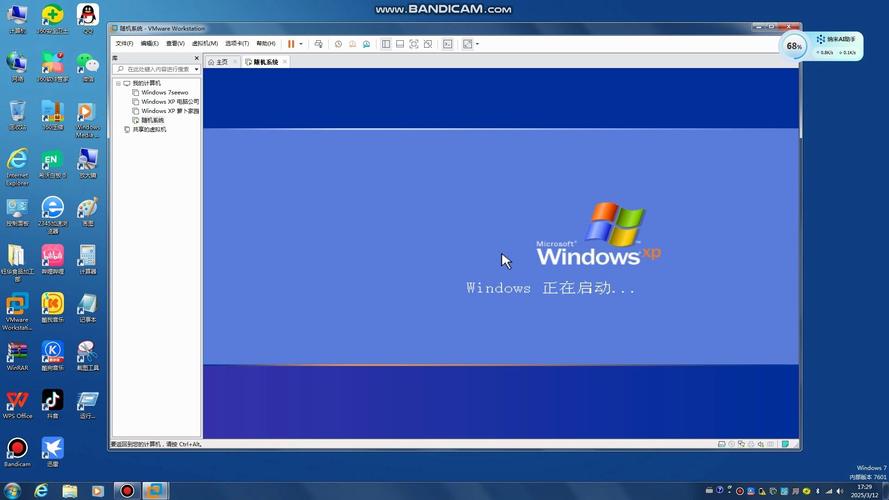The image size is (889, 500).
Task: Click the take snapshot clock icon
Action: [338, 44]
